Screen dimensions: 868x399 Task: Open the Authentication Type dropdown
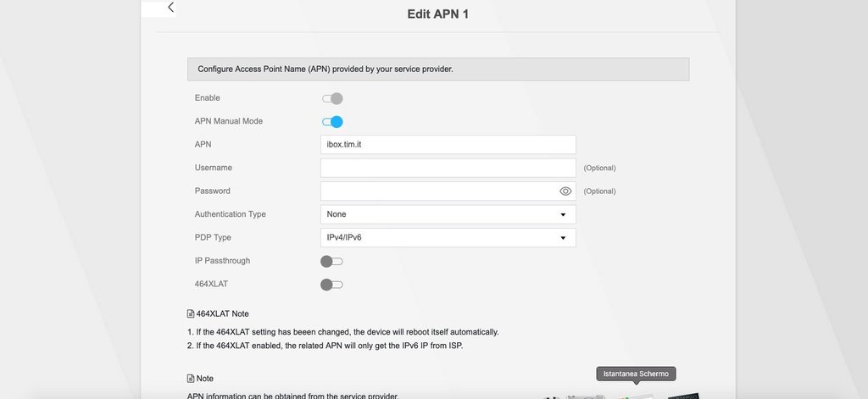tap(448, 214)
